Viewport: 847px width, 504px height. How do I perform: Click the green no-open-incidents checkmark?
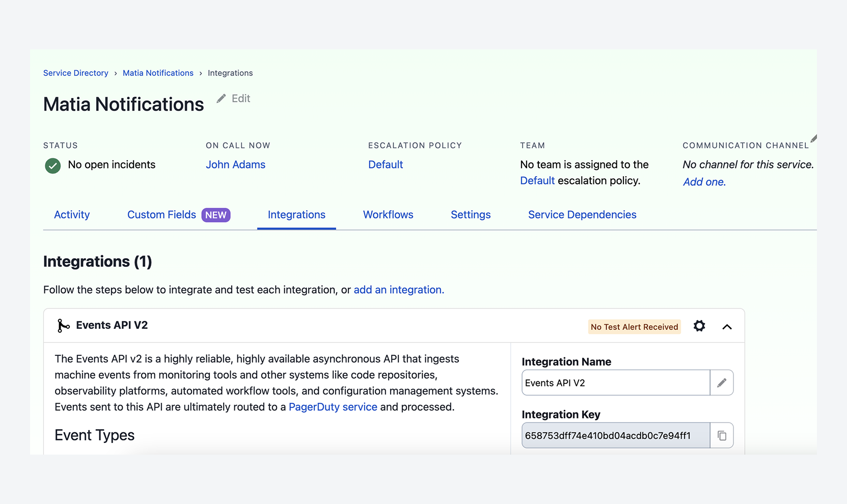click(52, 165)
